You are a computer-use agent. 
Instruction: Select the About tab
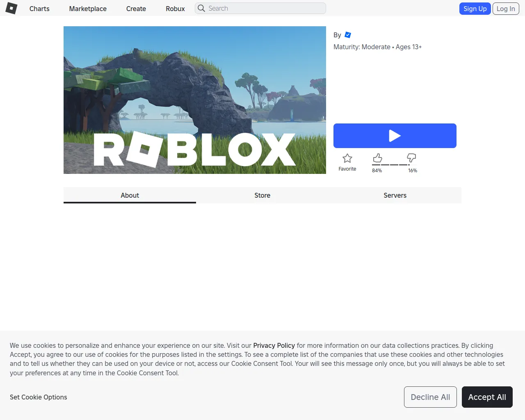click(x=130, y=195)
